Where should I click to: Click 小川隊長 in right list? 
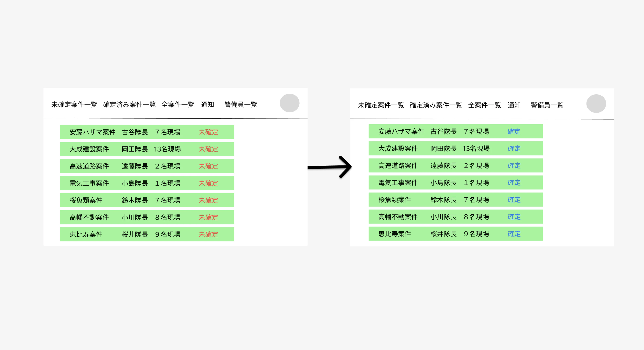tap(443, 217)
